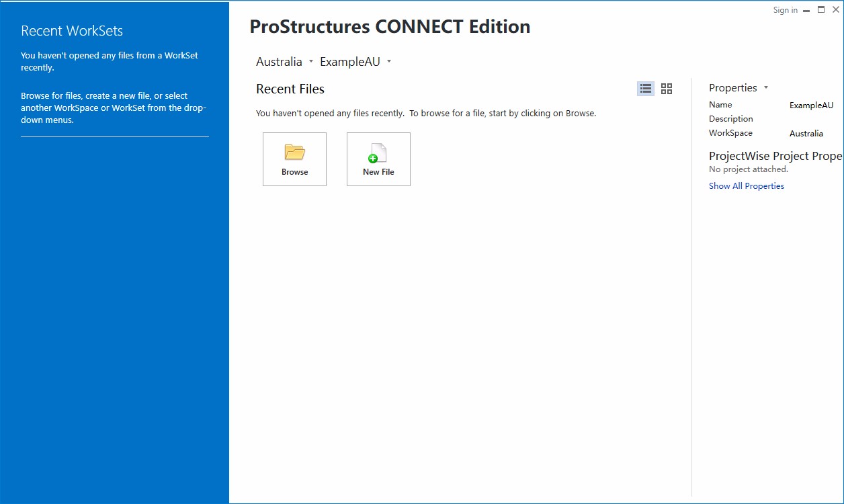The height and width of the screenshot is (504, 844).
Task: Switch Recent Files to grid view
Action: click(666, 88)
